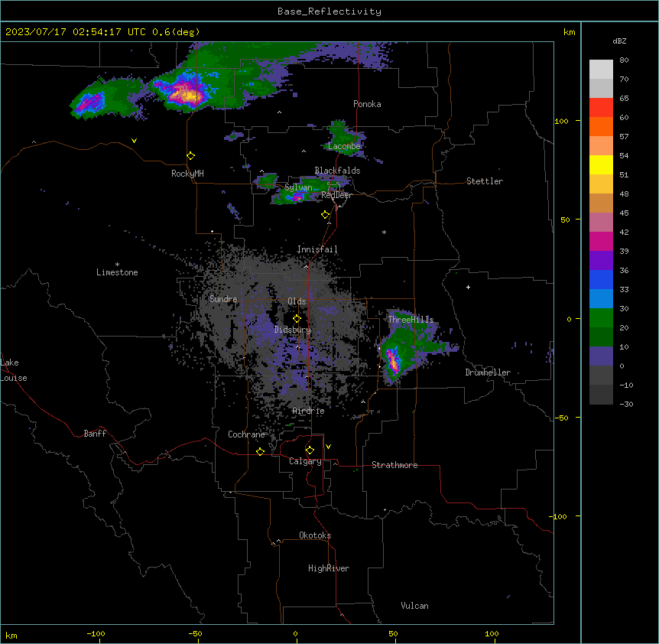Select the Cochrane label
The width and height of the screenshot is (659, 644).
coord(246,434)
